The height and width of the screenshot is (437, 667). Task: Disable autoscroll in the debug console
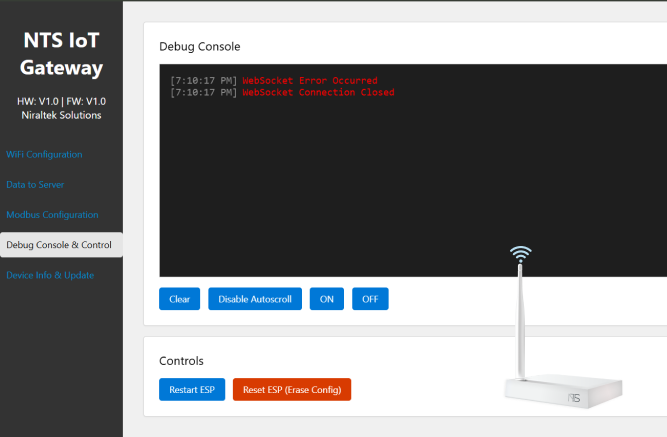(255, 299)
